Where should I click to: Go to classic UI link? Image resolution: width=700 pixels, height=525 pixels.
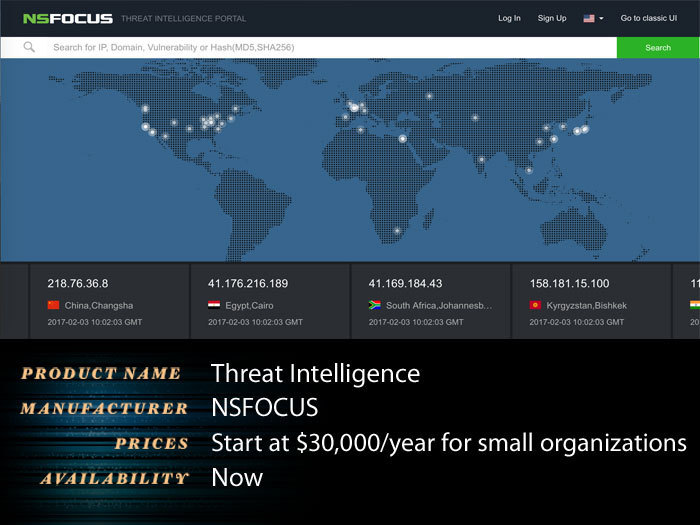point(649,18)
